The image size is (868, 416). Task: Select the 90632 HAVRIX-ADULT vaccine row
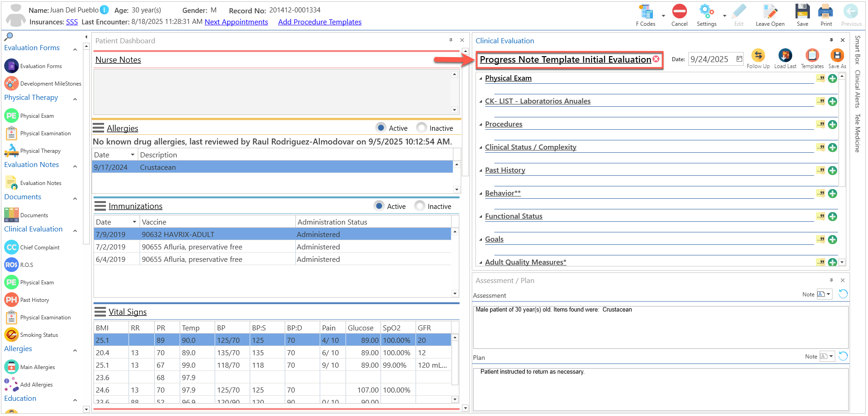point(272,234)
